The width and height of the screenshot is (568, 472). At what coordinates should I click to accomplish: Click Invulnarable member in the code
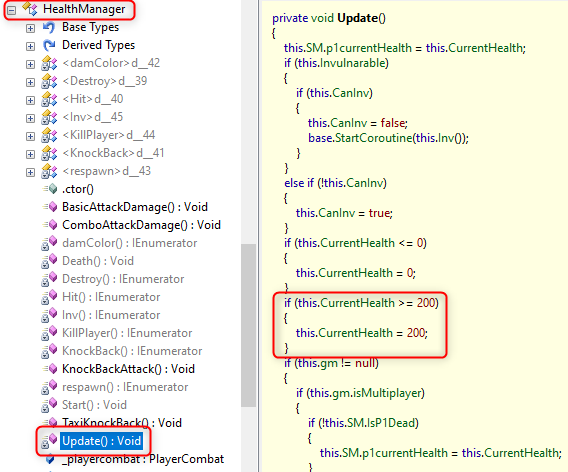tap(352, 63)
